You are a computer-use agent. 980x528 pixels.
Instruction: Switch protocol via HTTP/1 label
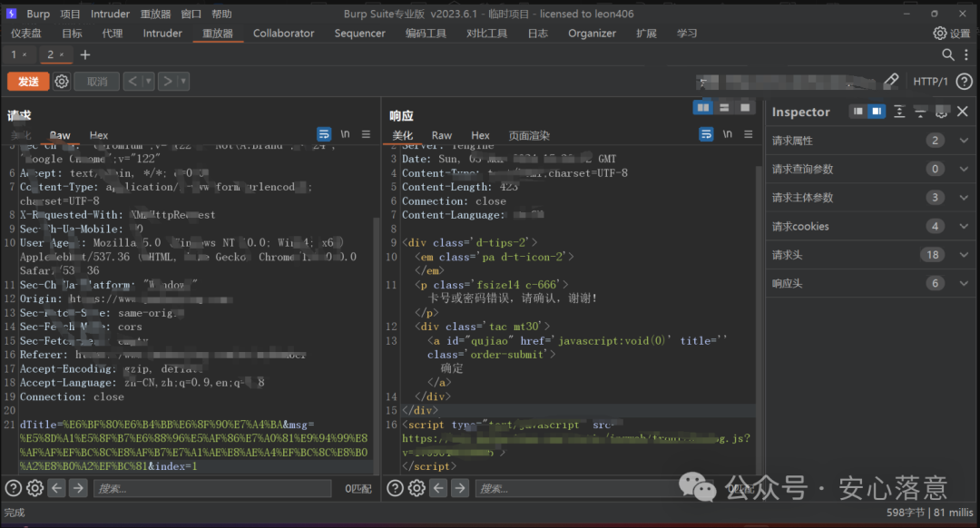point(930,82)
